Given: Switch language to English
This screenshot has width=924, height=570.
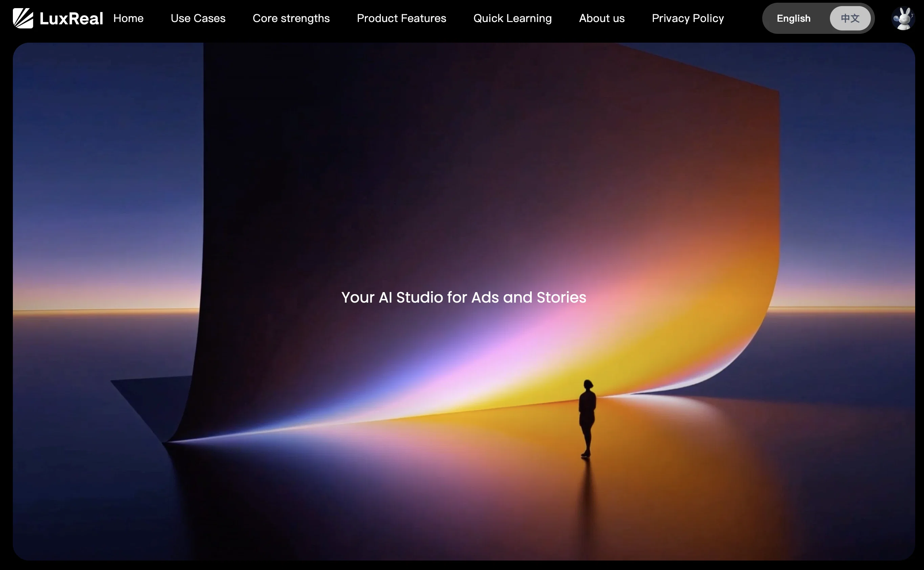Looking at the screenshot, I should [794, 18].
